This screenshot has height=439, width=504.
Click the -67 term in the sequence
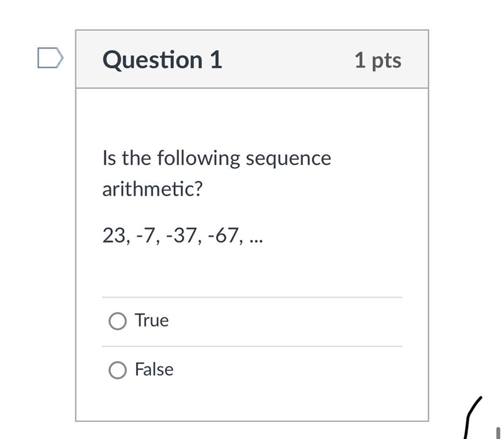[x=223, y=236]
